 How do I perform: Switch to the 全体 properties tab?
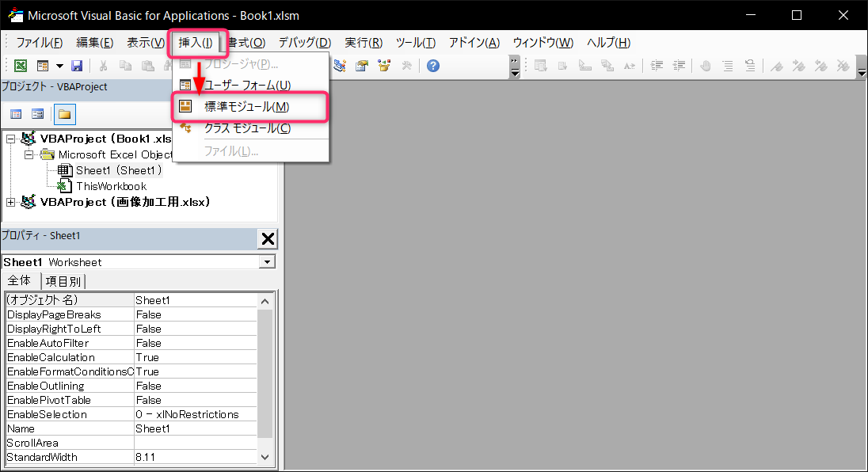click(x=19, y=280)
